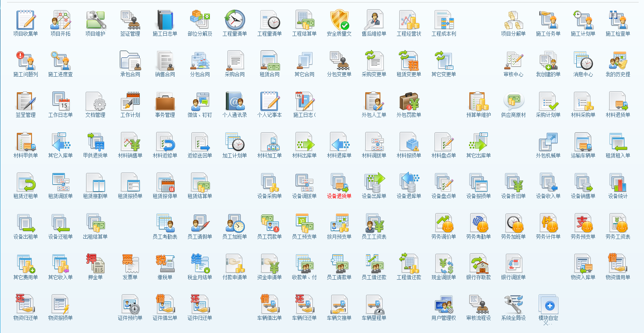The image size is (644, 333).
Task: Open the 车辆里程单 icon
Action: 374,304
